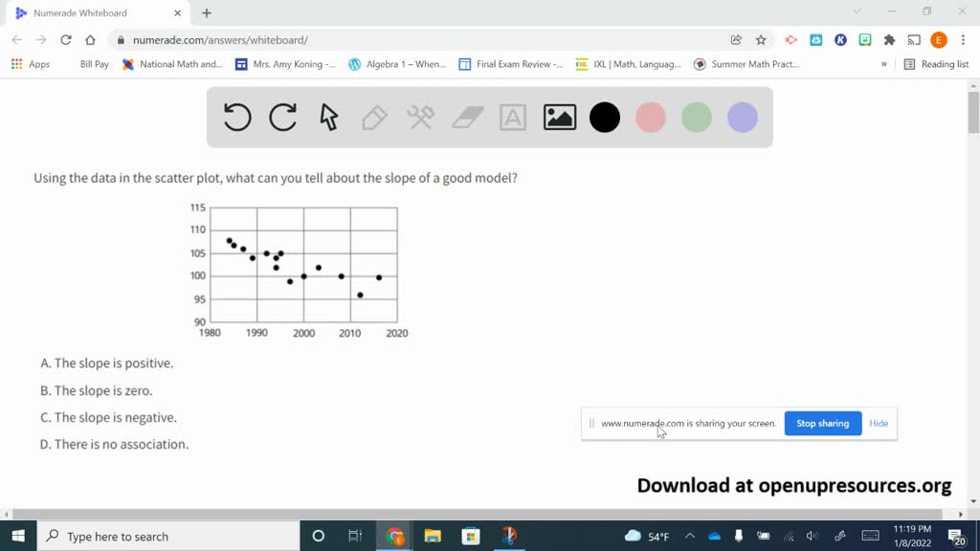Viewport: 980px width, 551px height.
Task: Open the shapes/tools icon on the whiteboard
Action: pyautogui.click(x=420, y=117)
